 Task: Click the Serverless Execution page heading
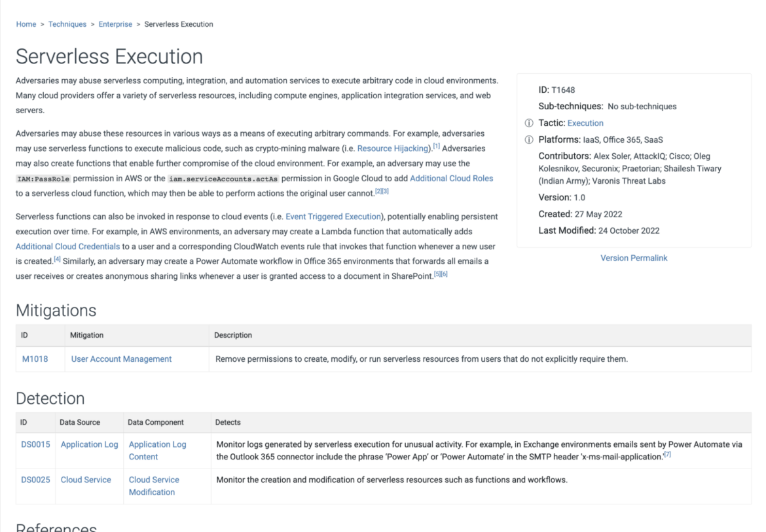(x=109, y=57)
